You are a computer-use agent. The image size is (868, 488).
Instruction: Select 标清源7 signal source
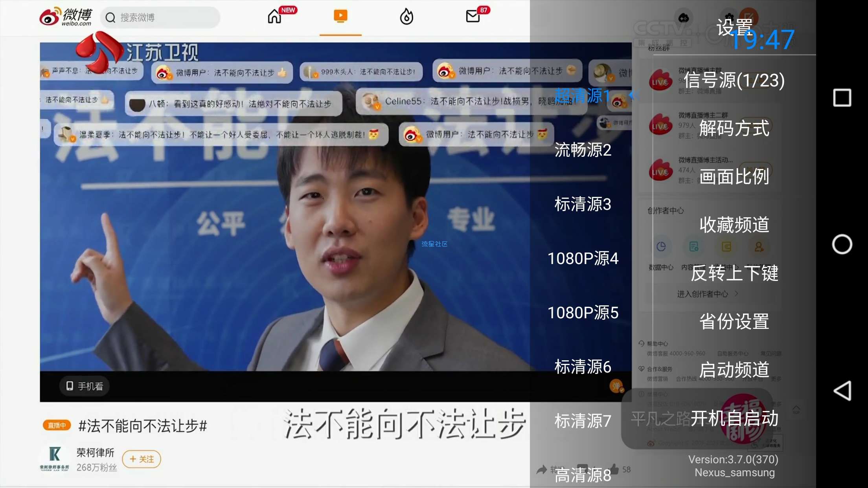[x=583, y=421]
